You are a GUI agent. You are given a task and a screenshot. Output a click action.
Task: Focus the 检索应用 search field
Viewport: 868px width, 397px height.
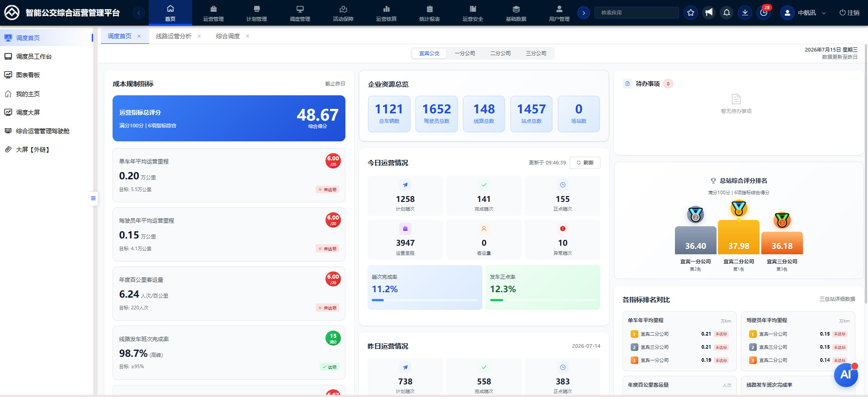637,13
